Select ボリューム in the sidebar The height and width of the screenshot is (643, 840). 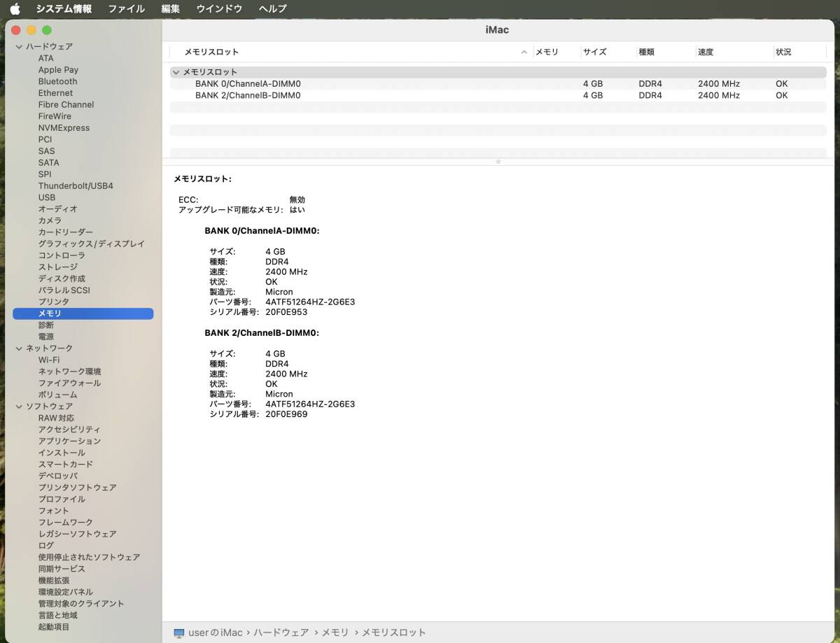57,395
